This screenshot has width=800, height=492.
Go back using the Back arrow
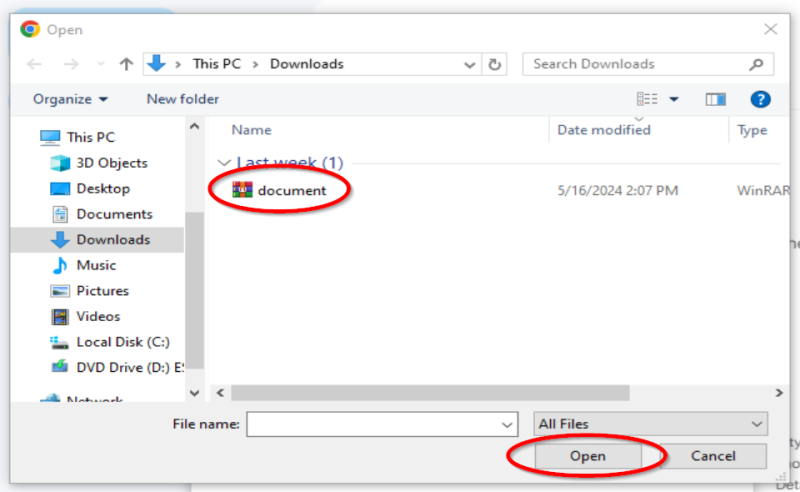point(34,64)
